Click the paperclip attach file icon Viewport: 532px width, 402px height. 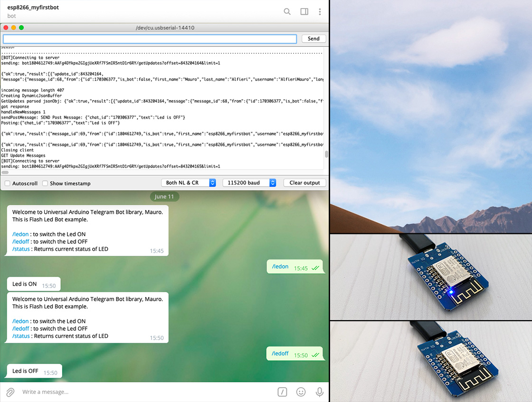(x=9, y=392)
